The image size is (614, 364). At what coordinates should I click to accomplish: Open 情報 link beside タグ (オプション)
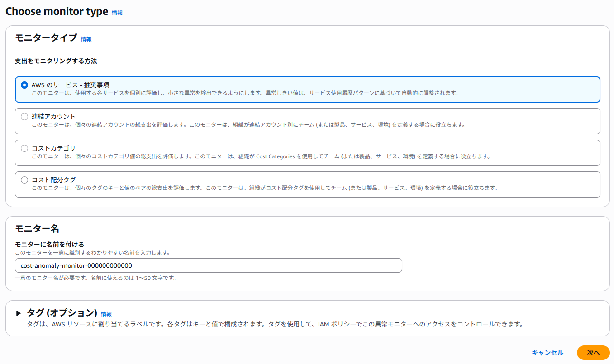[106, 314]
